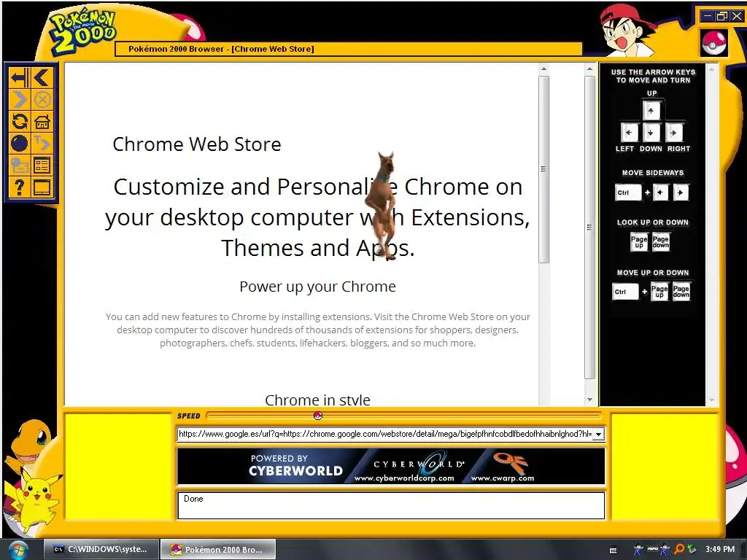Click the Pokémon 2000 logo

83,32
